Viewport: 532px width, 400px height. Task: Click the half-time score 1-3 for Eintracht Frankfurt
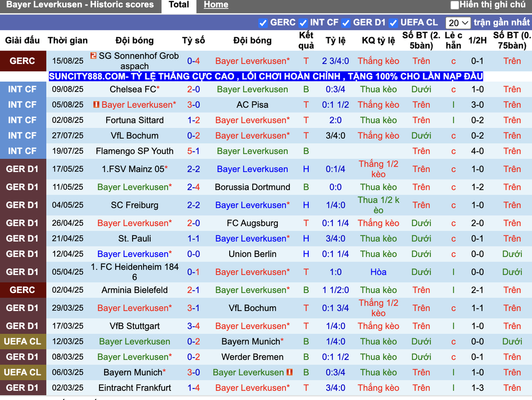pyautogui.click(x=477, y=388)
